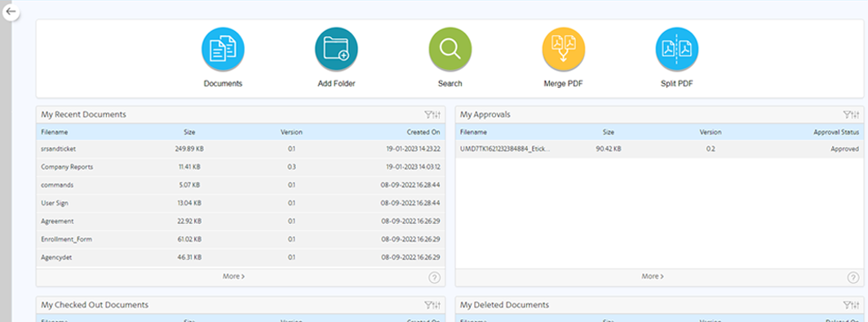Click the 90.42 KB size cell
The height and width of the screenshot is (322, 868).
(609, 149)
